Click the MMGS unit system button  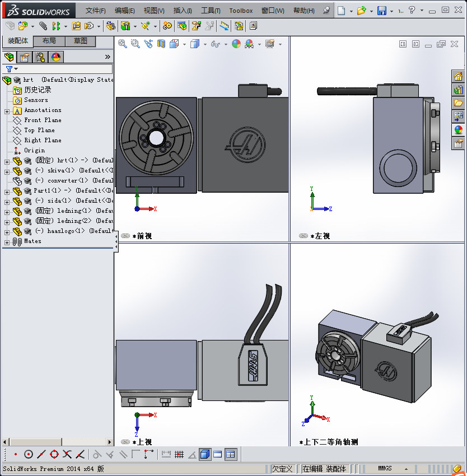[x=385, y=468]
